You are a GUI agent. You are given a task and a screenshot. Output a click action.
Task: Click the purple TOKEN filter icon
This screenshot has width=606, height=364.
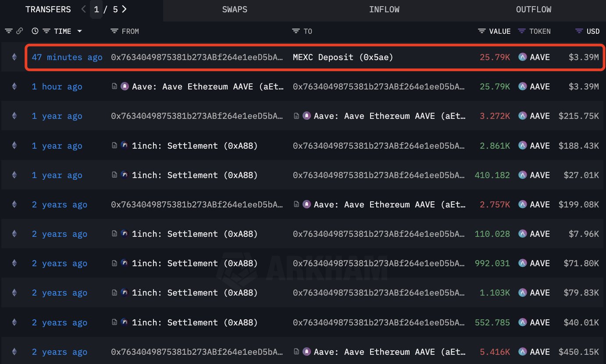pyautogui.click(x=522, y=31)
